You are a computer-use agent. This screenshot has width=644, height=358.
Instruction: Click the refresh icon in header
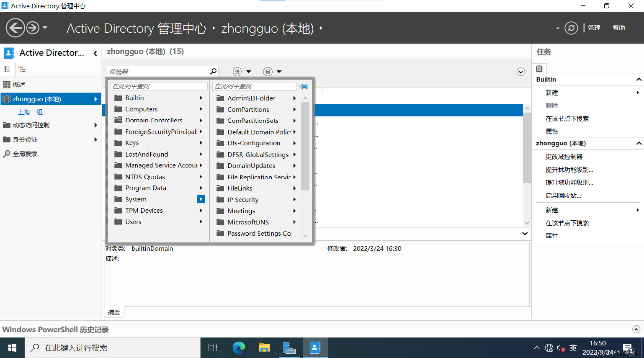(571, 28)
